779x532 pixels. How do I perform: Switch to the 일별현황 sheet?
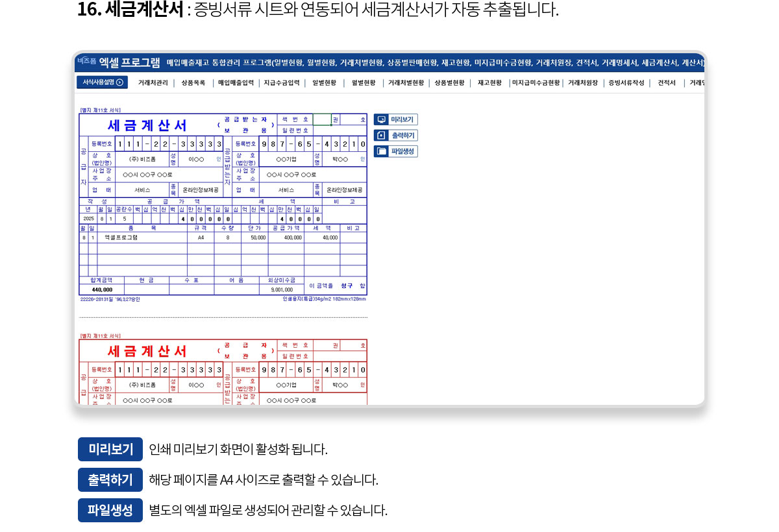coord(324,83)
